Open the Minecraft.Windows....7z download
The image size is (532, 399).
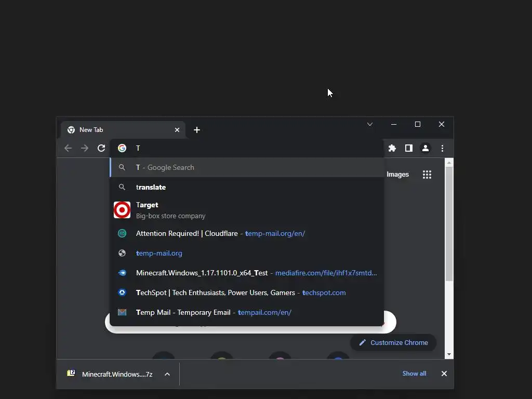[117, 374]
